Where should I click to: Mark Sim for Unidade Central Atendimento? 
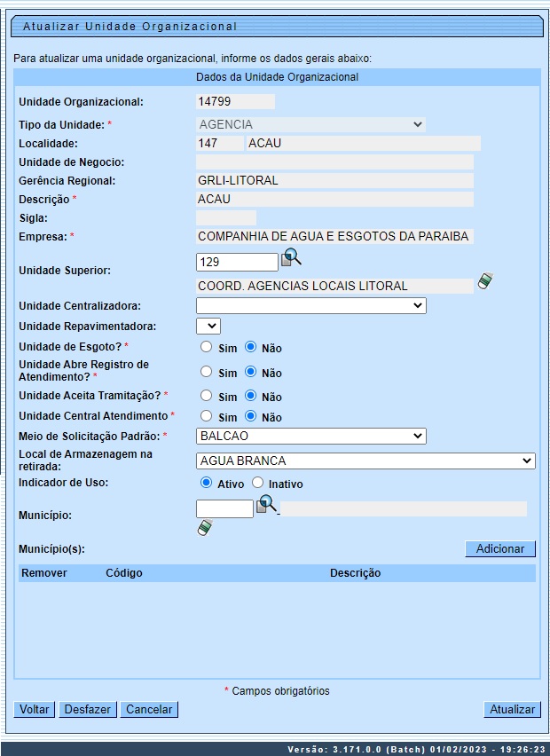pyautogui.click(x=207, y=416)
